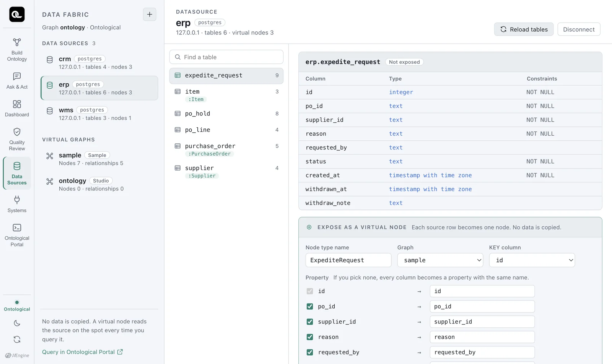Open the ontology Studio graph icon
The image size is (612, 364).
point(50,182)
